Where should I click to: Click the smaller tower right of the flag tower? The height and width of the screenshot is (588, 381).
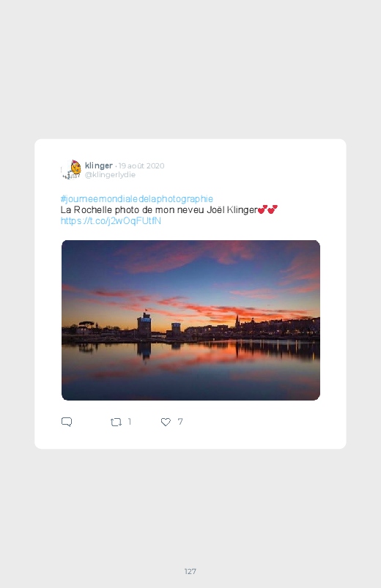point(176,330)
